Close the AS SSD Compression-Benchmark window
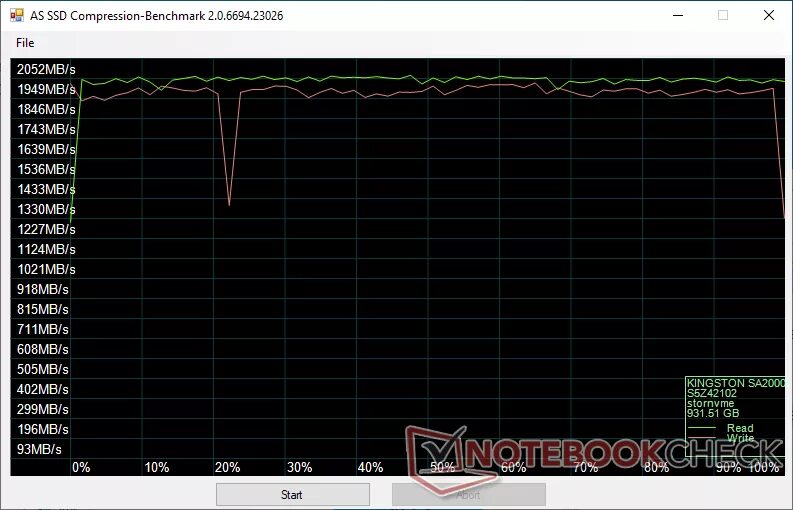The height and width of the screenshot is (510, 793). coord(769,15)
